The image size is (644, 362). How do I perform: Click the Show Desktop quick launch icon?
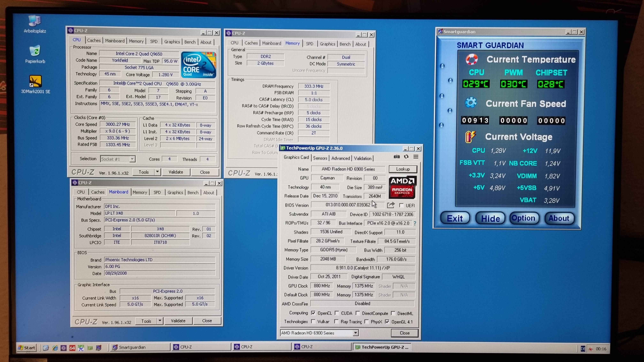(x=46, y=348)
